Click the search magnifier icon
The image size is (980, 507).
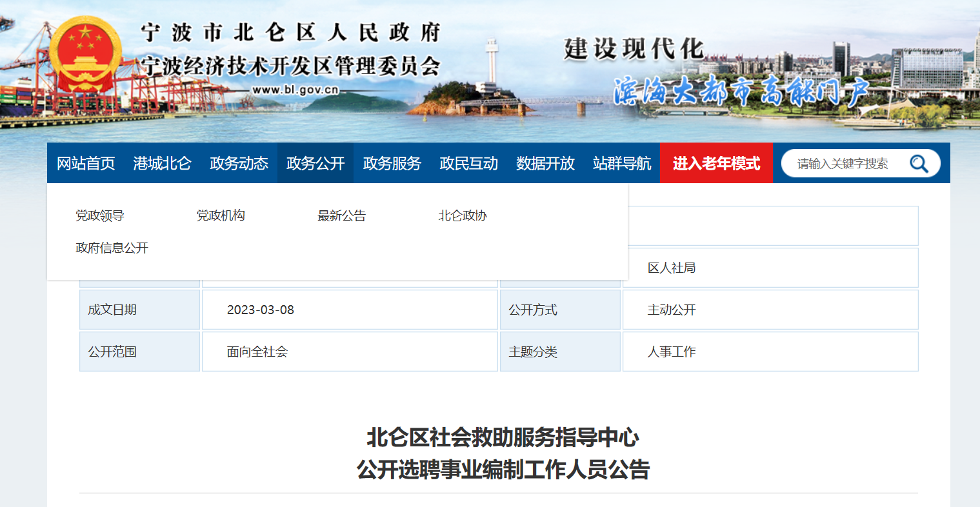[919, 164]
